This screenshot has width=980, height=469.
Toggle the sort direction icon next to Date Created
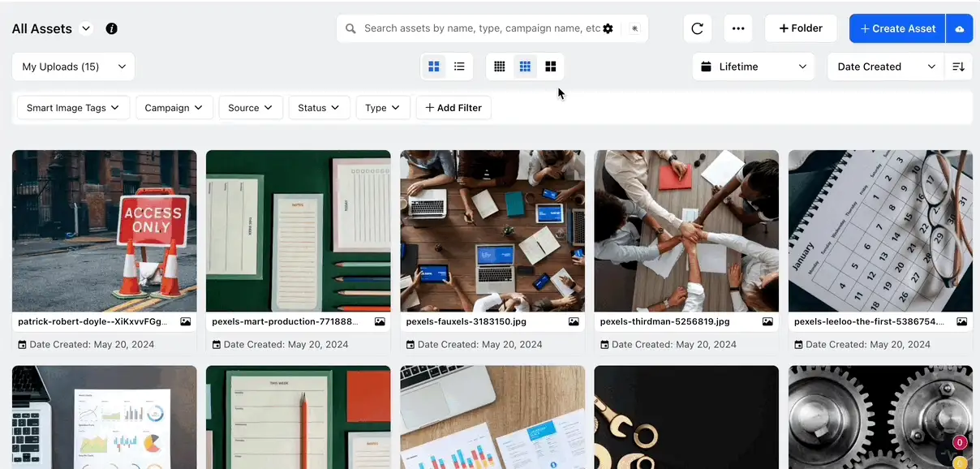[958, 66]
